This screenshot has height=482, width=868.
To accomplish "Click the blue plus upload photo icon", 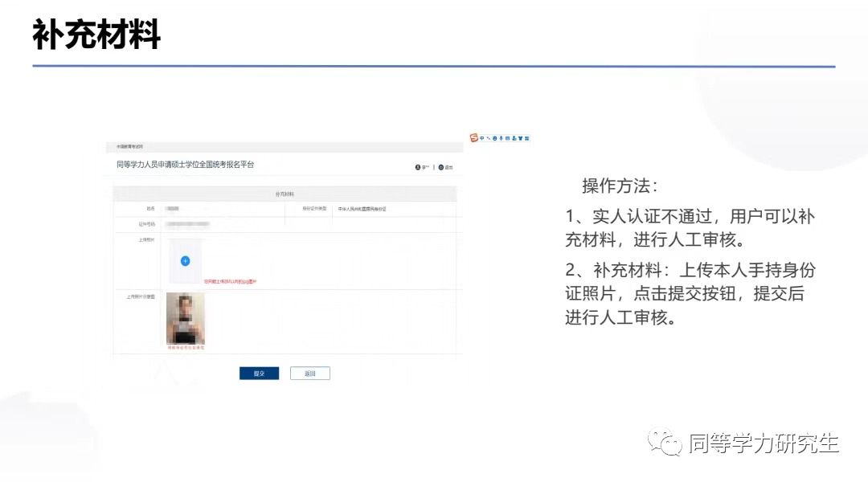I will coord(185,261).
